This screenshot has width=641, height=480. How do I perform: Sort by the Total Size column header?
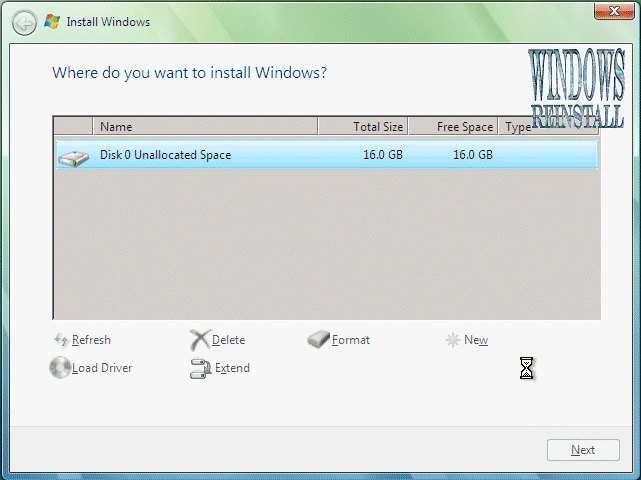(363, 127)
